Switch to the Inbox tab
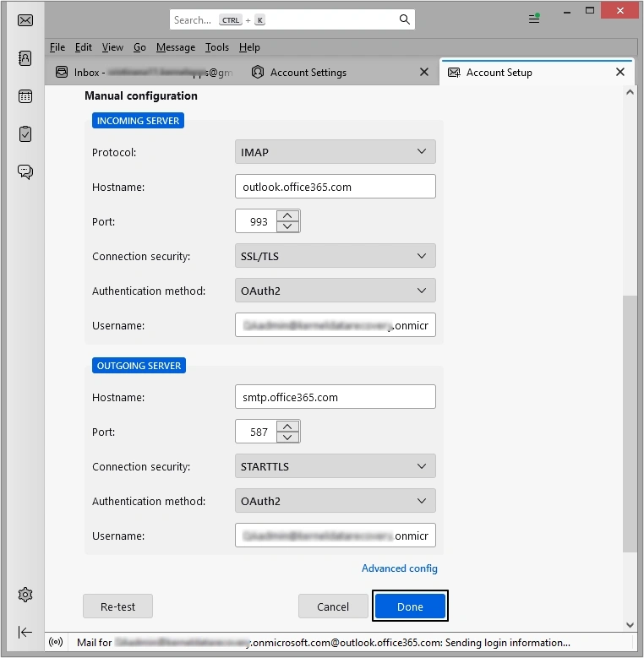Image resolution: width=644 pixels, height=658 pixels. [x=144, y=72]
